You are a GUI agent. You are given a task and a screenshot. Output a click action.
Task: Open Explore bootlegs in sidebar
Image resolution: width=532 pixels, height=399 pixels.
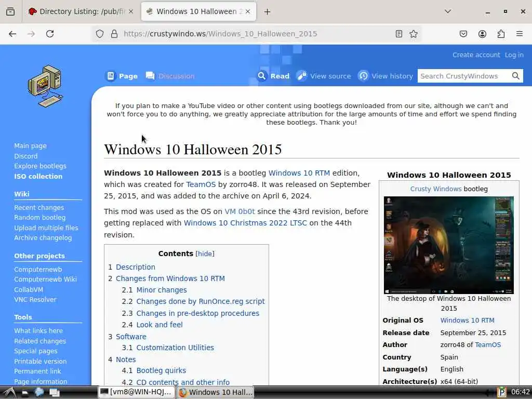tap(40, 166)
